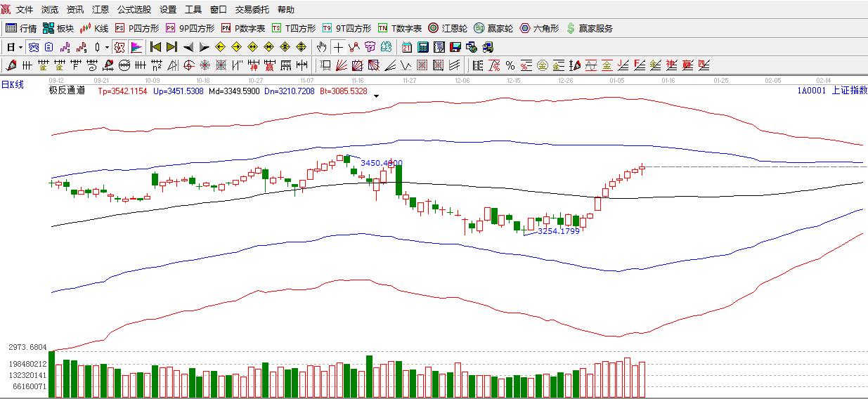Screen dimensions: 868x399
Task: Click the 行情 toolbar button
Action: click(x=21, y=28)
